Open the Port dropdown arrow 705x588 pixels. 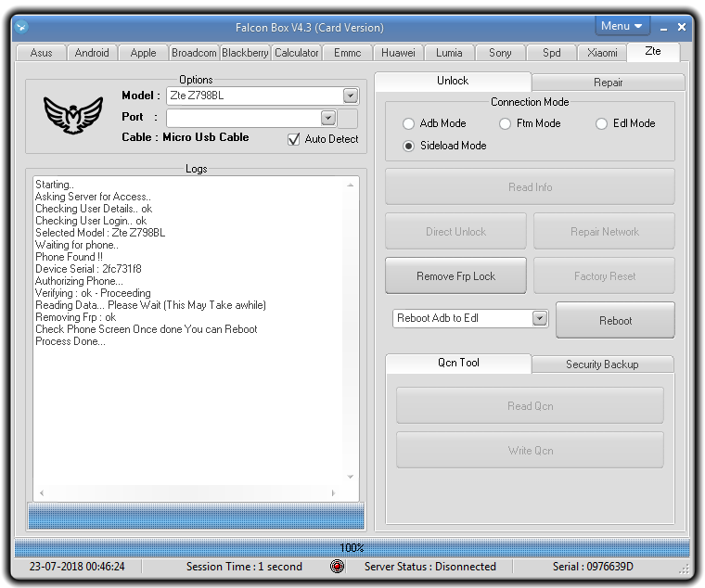[x=328, y=118]
